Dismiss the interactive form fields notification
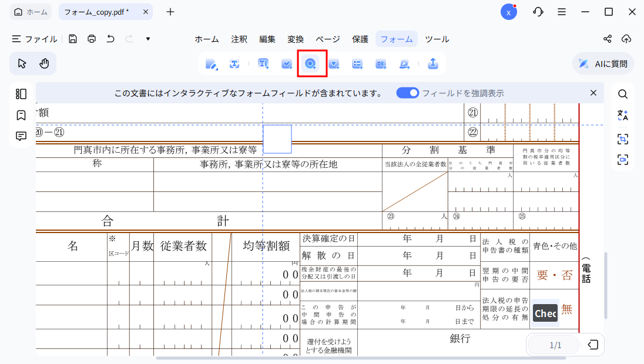The image size is (644, 364). [593, 93]
